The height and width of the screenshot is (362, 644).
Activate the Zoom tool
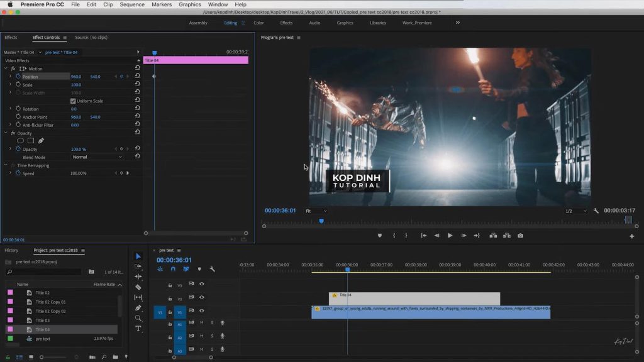click(x=138, y=318)
